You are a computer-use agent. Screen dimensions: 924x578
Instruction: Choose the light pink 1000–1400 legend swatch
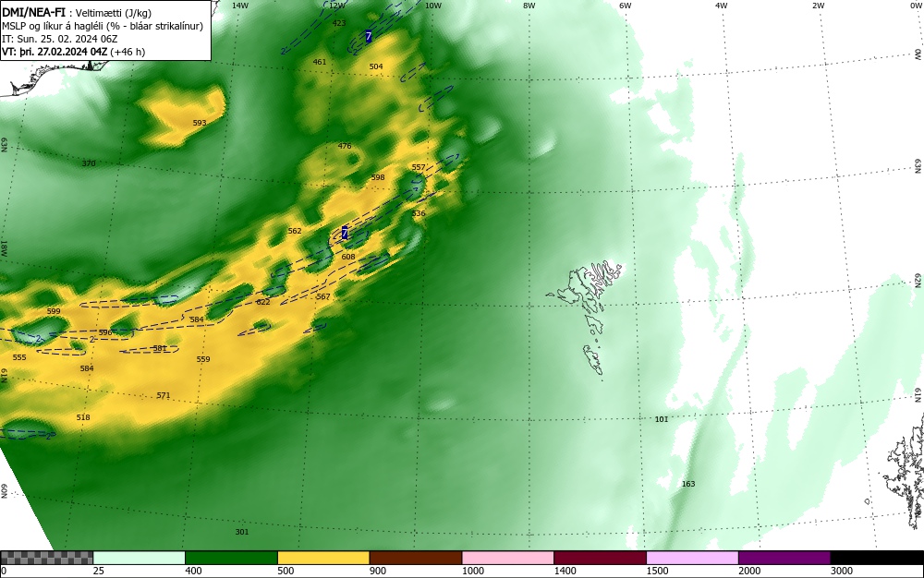(x=508, y=558)
